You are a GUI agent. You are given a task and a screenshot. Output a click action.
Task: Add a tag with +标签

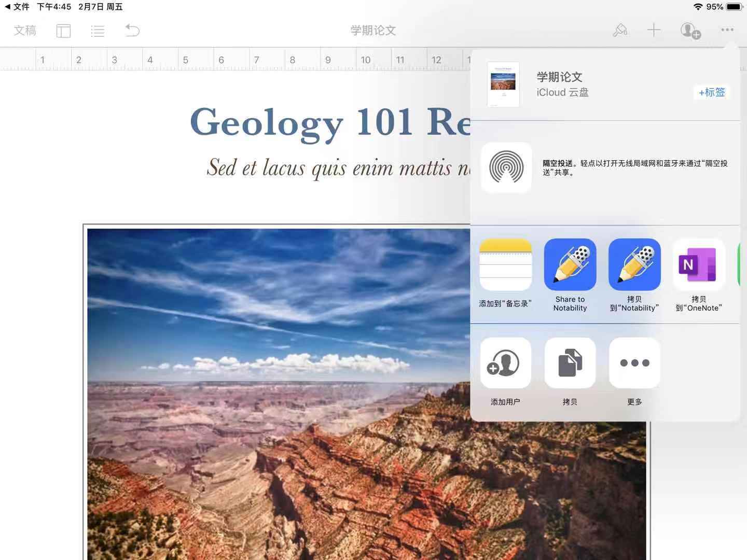(x=712, y=92)
